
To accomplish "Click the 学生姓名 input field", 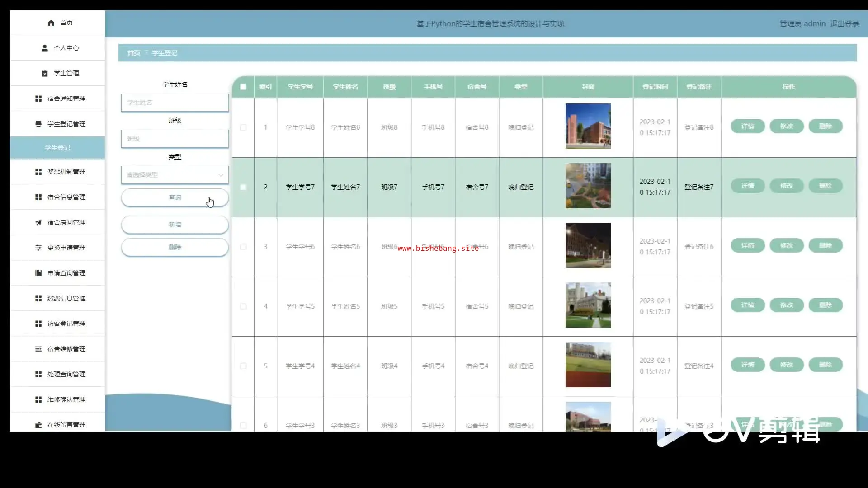I will coord(175,103).
